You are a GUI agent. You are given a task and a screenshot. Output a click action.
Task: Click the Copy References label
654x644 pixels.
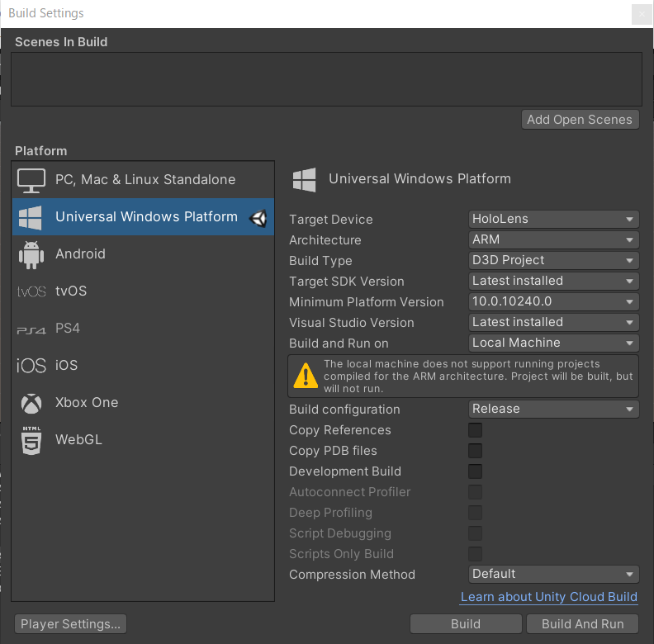click(340, 430)
